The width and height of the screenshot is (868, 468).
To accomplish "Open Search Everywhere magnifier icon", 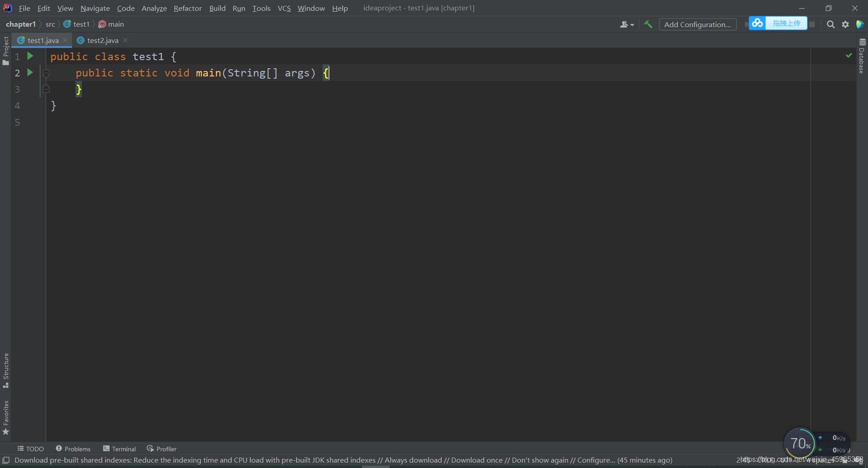I will pos(830,24).
